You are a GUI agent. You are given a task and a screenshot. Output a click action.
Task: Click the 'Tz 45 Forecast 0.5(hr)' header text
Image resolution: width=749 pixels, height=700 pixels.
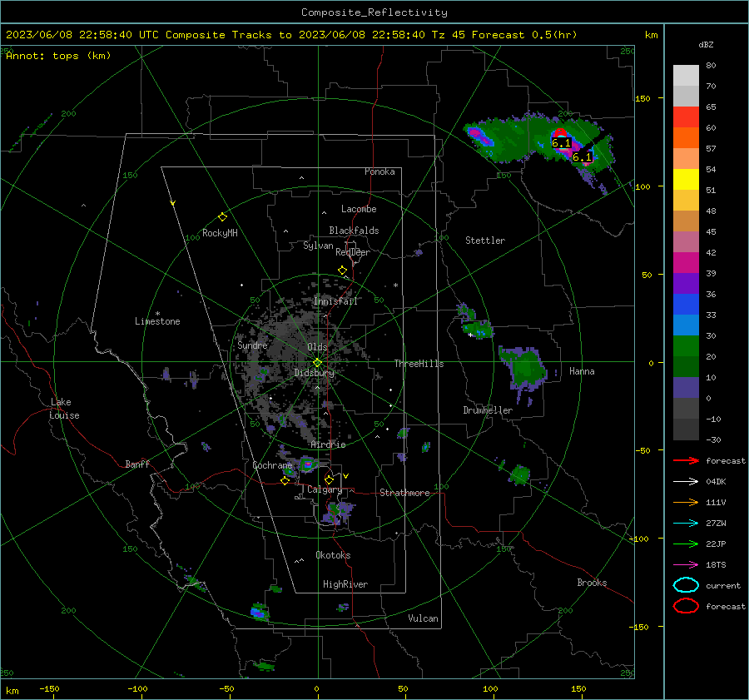pos(504,35)
